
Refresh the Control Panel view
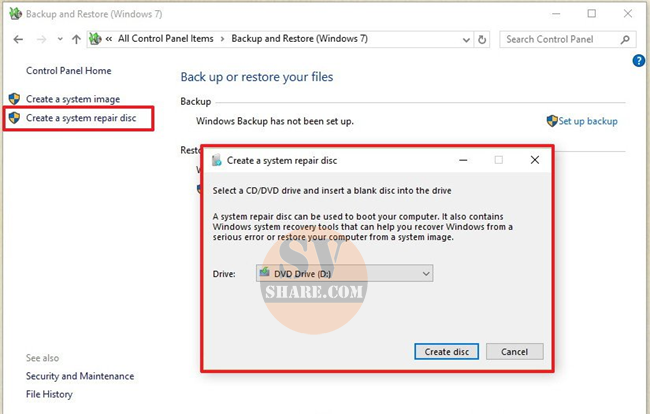click(x=482, y=40)
